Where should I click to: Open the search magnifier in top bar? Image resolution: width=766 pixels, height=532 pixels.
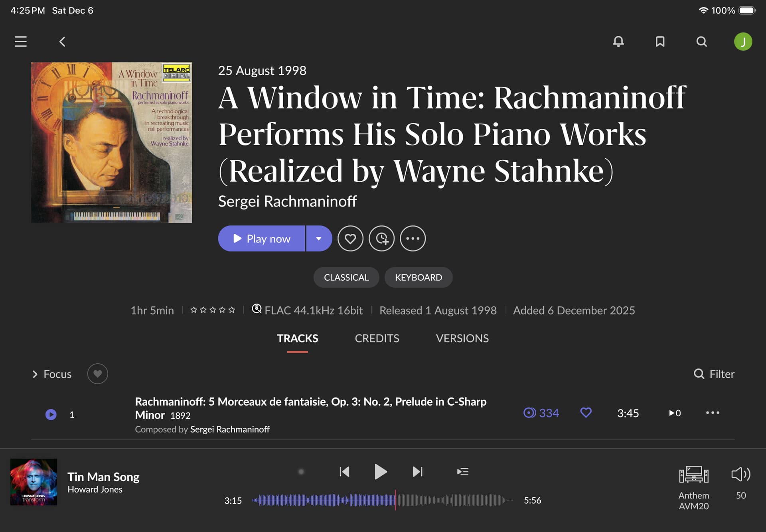[701, 41]
